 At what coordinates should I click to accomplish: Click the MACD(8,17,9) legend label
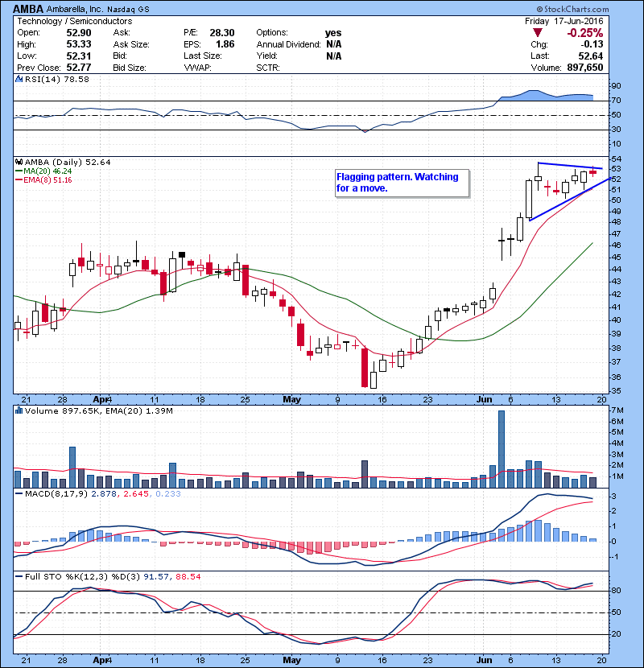pos(56,494)
